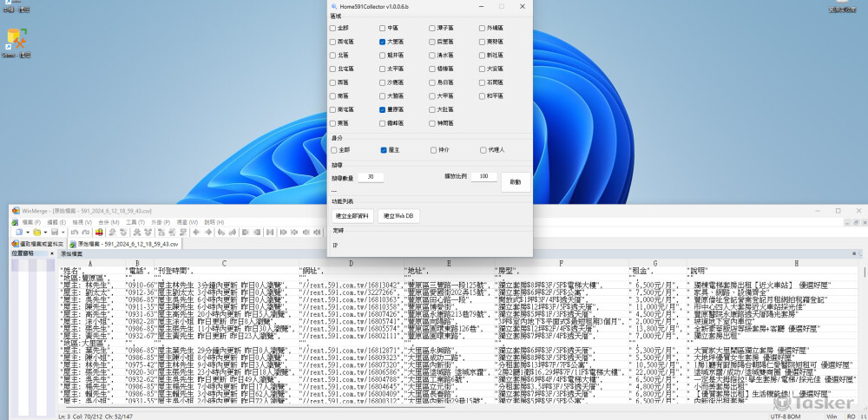The width and height of the screenshot is (868, 420).
Task: Click the 抽傳數量 input field showing 30
Action: click(370, 177)
